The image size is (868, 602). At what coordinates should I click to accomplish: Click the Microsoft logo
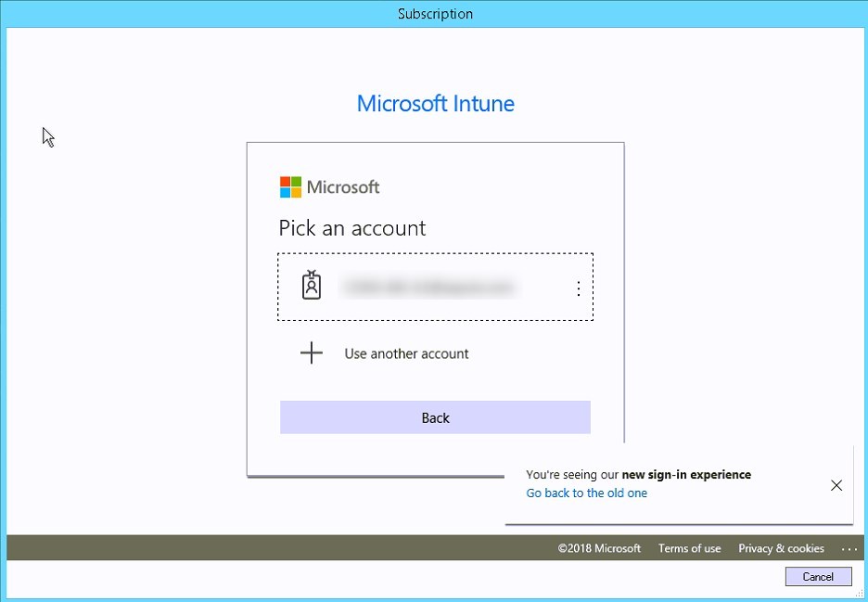pyautogui.click(x=329, y=187)
